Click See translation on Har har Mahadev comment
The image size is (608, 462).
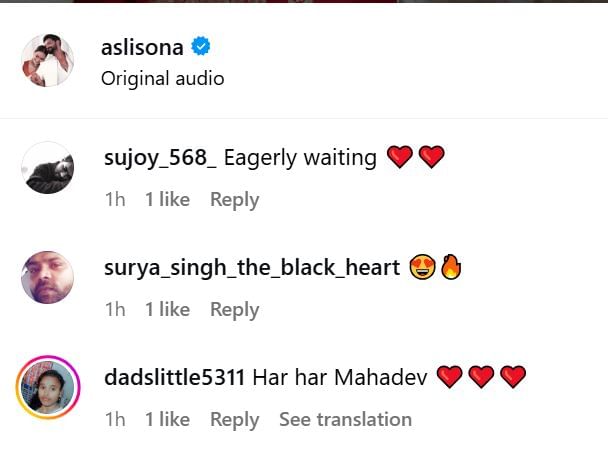345,419
